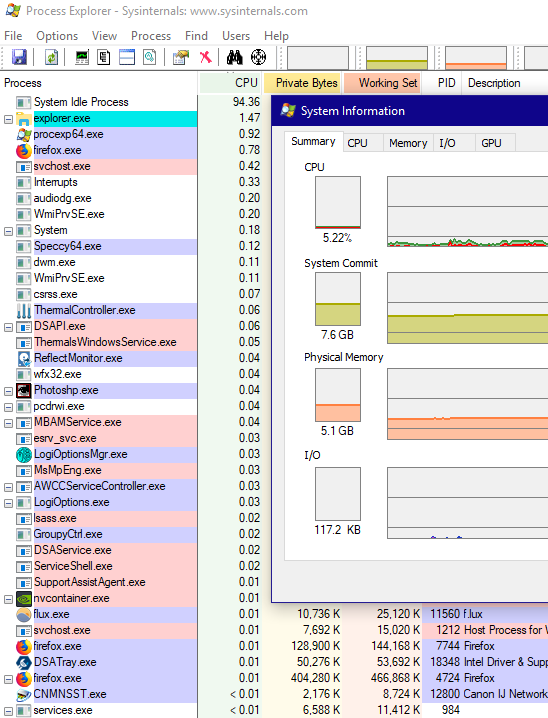Collapse the AWCCServiceController.exe tree

[x=8, y=487]
